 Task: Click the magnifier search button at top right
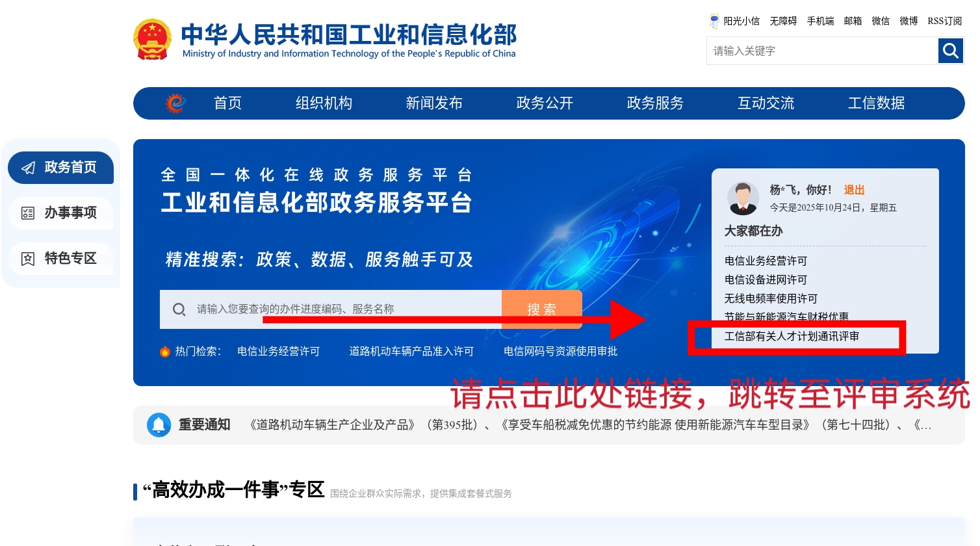[x=950, y=51]
